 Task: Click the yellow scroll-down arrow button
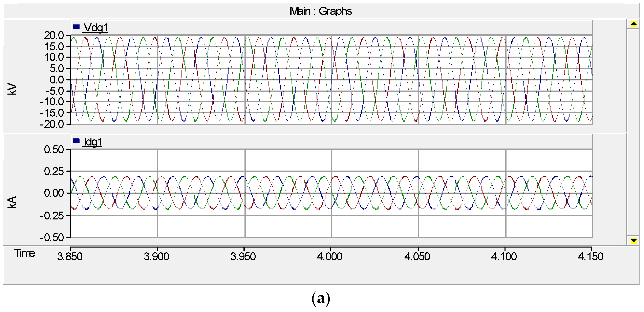633,241
